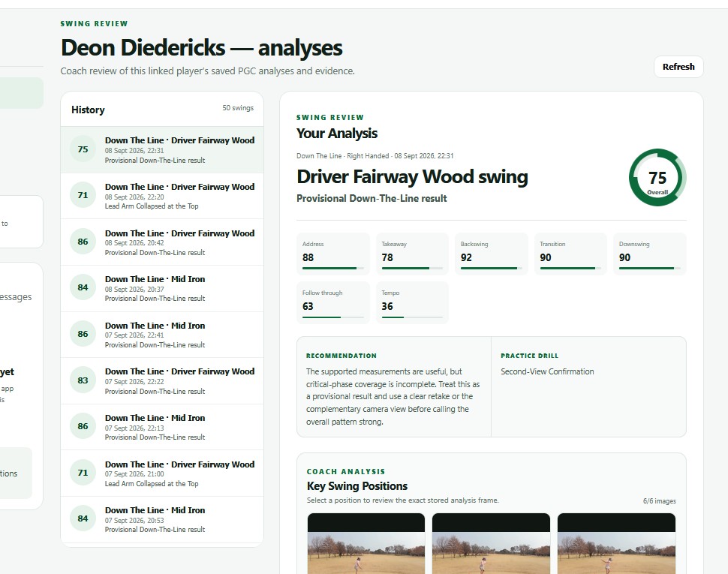Click the "Second-View Confirmation" practice drill
The height and width of the screenshot is (574, 728).
coord(547,371)
